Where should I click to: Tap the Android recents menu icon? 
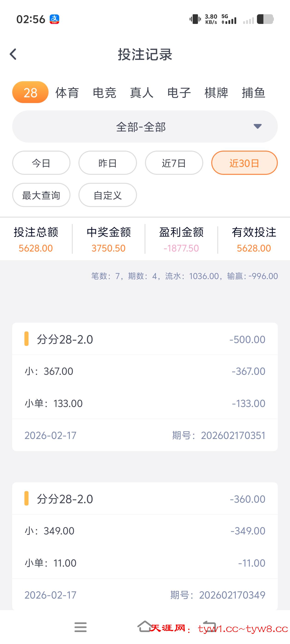[80, 627]
